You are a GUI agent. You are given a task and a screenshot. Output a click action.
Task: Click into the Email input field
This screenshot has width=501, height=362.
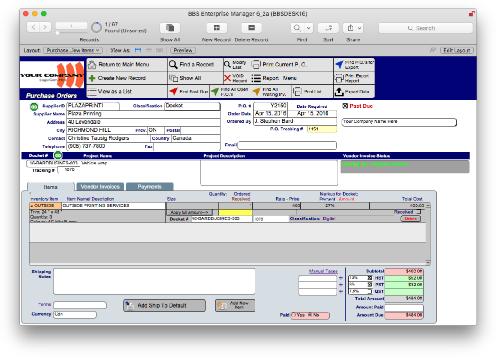tap(287, 145)
